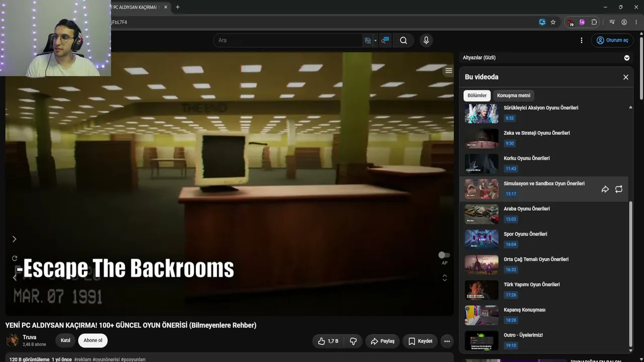Switch to the Bölümler tab

coord(477,96)
